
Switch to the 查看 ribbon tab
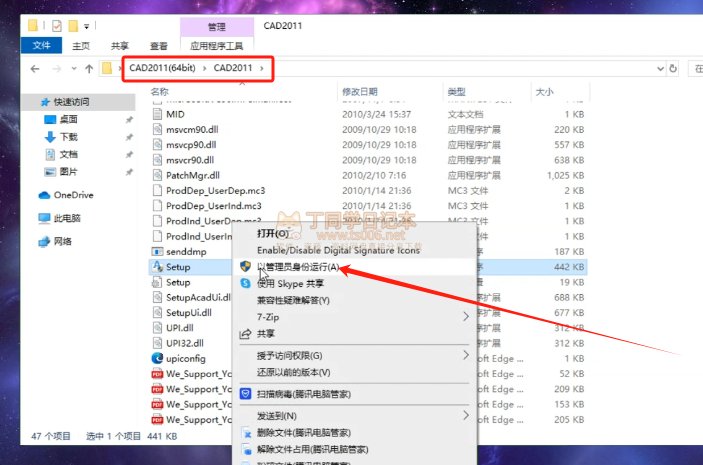[x=158, y=46]
